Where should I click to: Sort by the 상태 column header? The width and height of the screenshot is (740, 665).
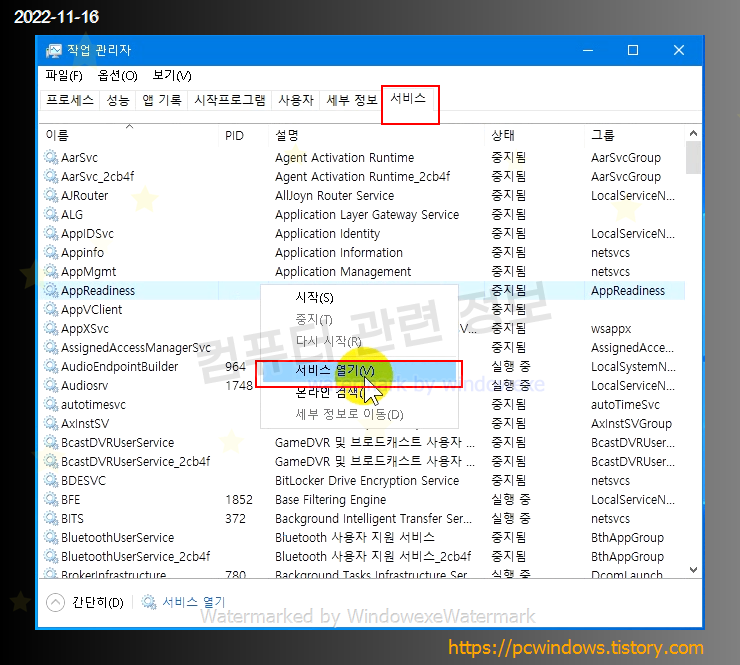534,135
